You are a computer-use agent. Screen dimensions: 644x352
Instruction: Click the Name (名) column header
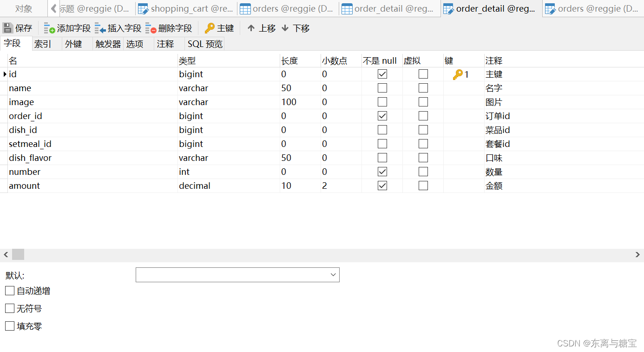click(x=93, y=60)
